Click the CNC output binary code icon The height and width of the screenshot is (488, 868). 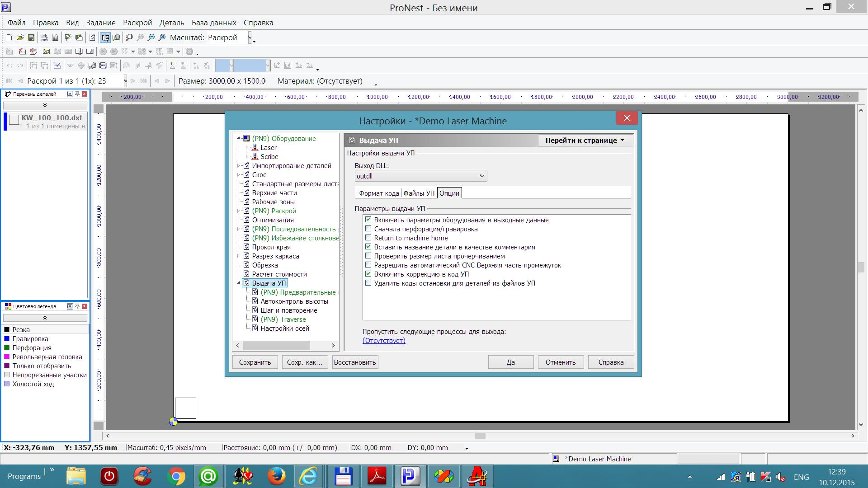44,38
